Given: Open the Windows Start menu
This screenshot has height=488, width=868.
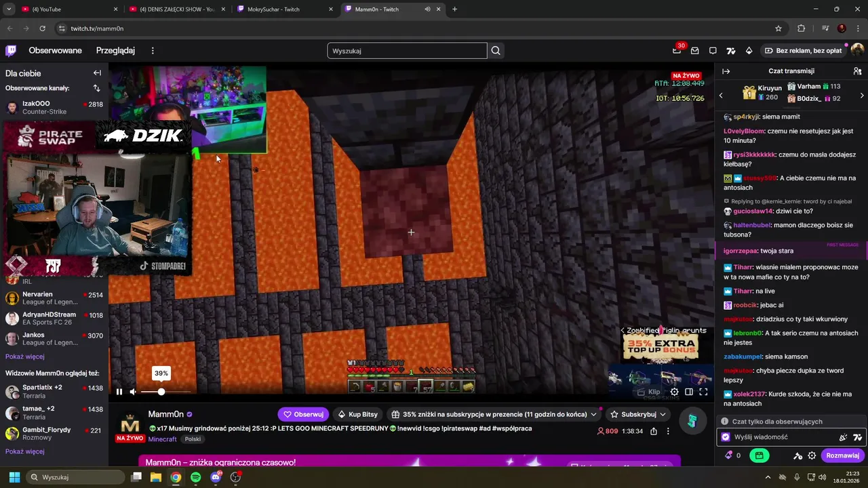Looking at the screenshot, I should point(14,477).
